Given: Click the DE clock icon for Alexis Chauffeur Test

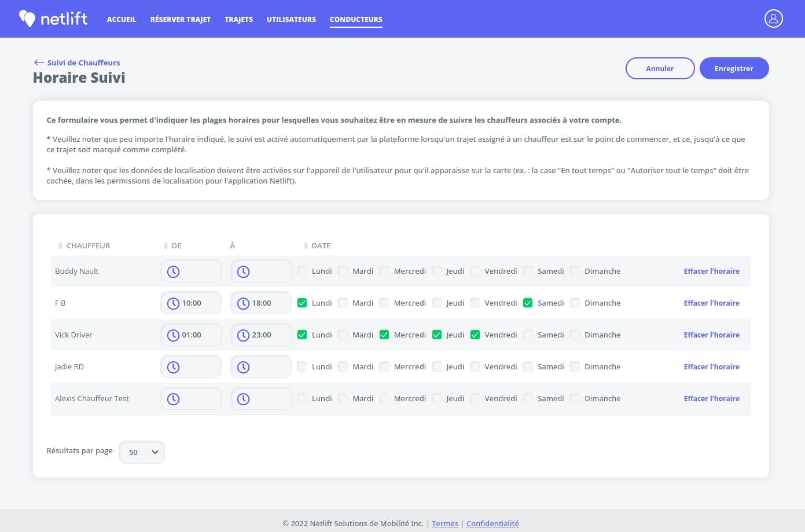Looking at the screenshot, I should click(173, 399).
